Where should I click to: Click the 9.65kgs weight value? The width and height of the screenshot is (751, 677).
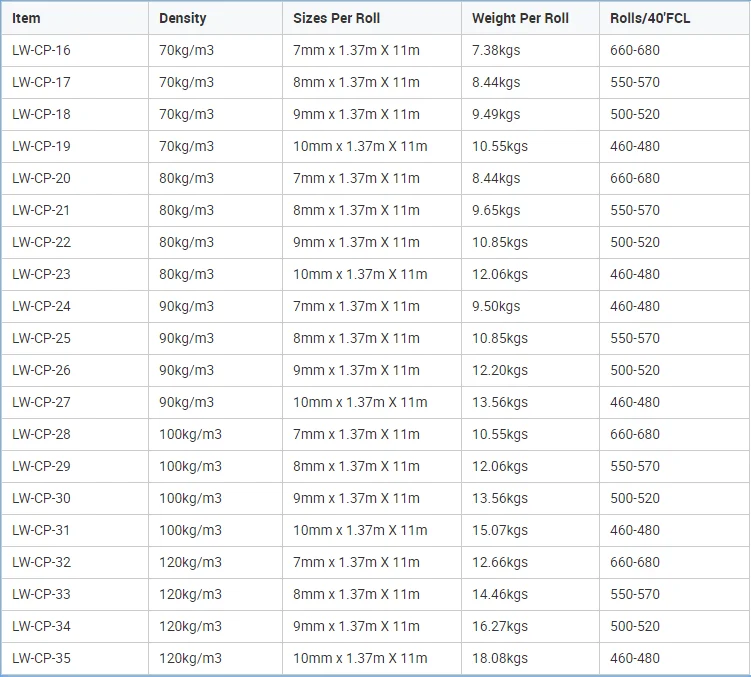pos(496,210)
